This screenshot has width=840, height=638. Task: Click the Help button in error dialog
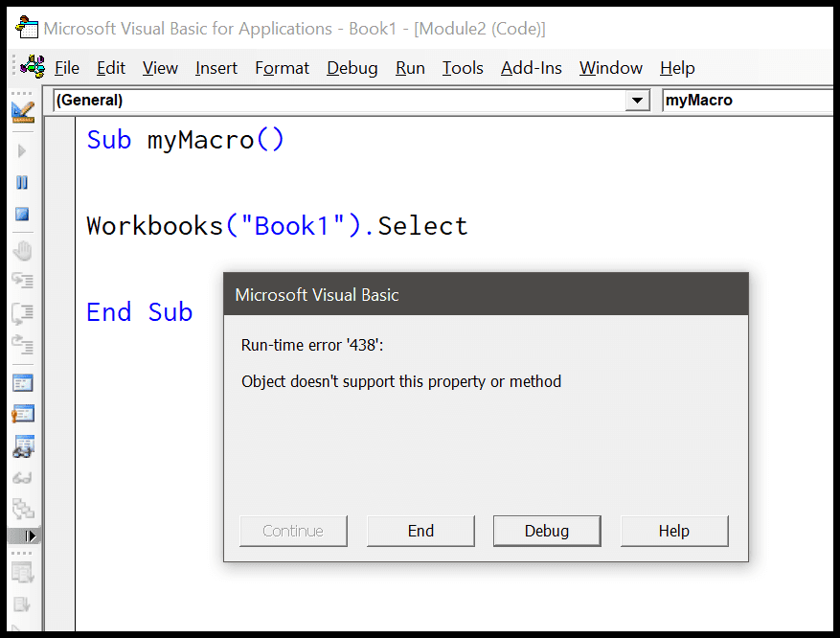[x=674, y=531]
